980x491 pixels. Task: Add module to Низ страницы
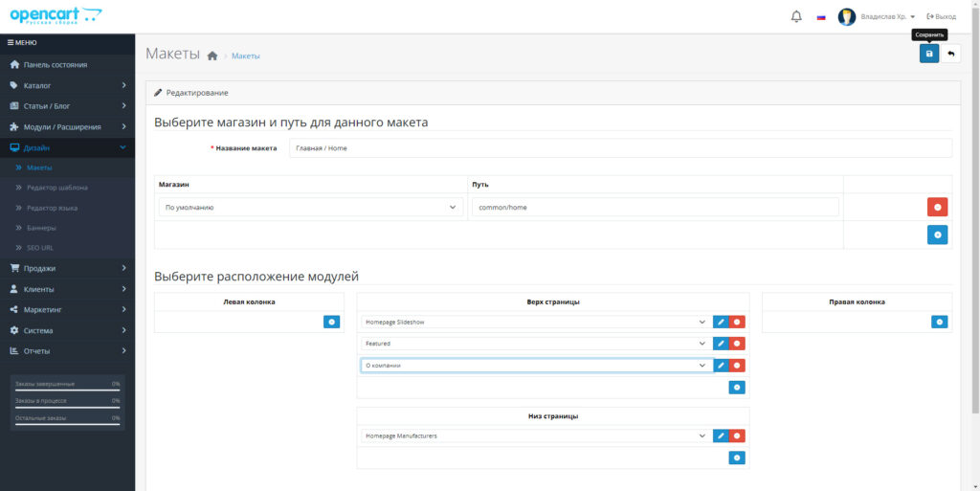[737, 458]
